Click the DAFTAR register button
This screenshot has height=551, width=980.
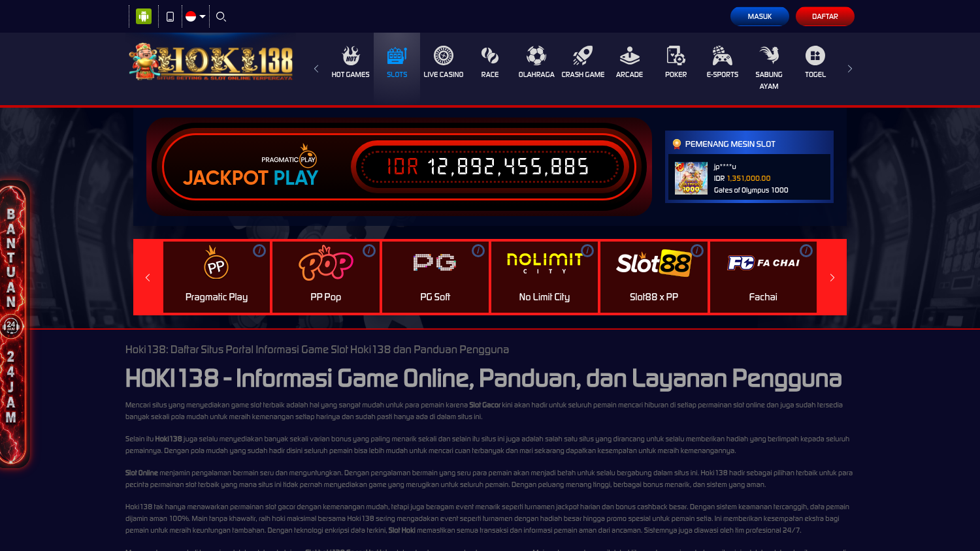tap(825, 16)
